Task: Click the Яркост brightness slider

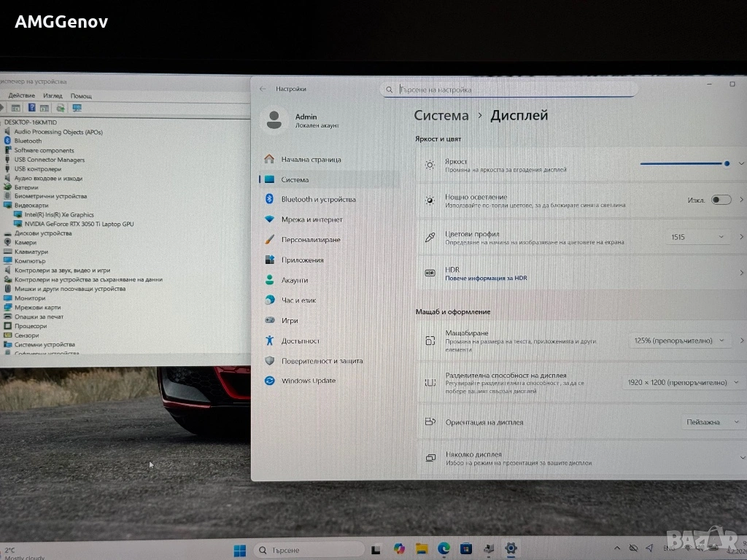Action: 684,164
